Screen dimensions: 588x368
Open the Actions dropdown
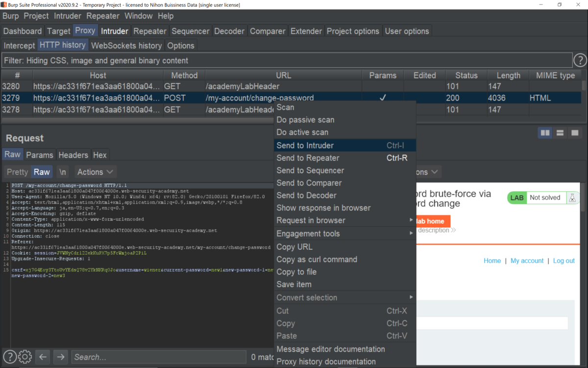pos(96,172)
